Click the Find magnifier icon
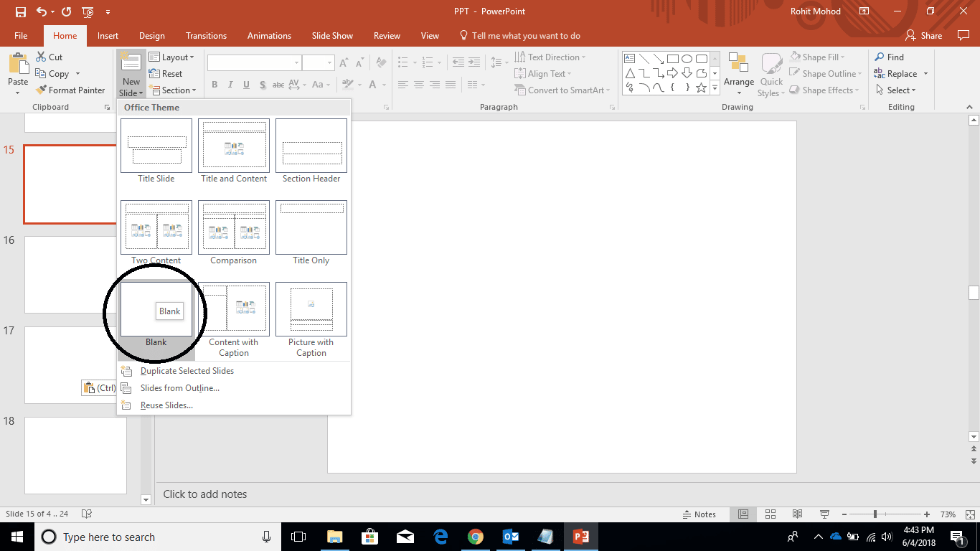The height and width of the screenshot is (551, 980). (879, 57)
